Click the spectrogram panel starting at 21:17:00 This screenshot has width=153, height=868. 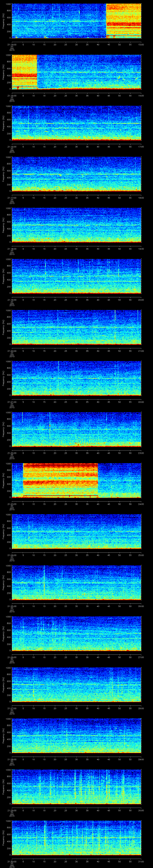pyautogui.click(x=77, y=174)
